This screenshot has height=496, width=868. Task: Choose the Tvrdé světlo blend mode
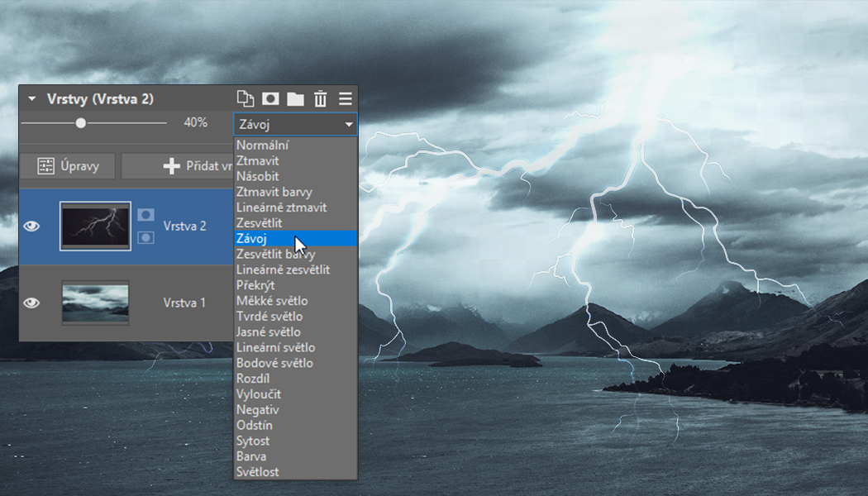(x=296, y=316)
